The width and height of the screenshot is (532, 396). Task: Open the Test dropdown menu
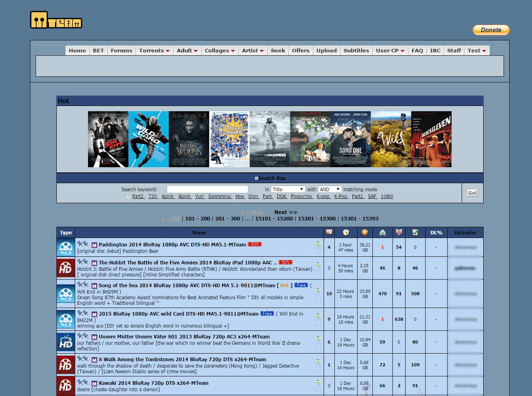coord(477,50)
